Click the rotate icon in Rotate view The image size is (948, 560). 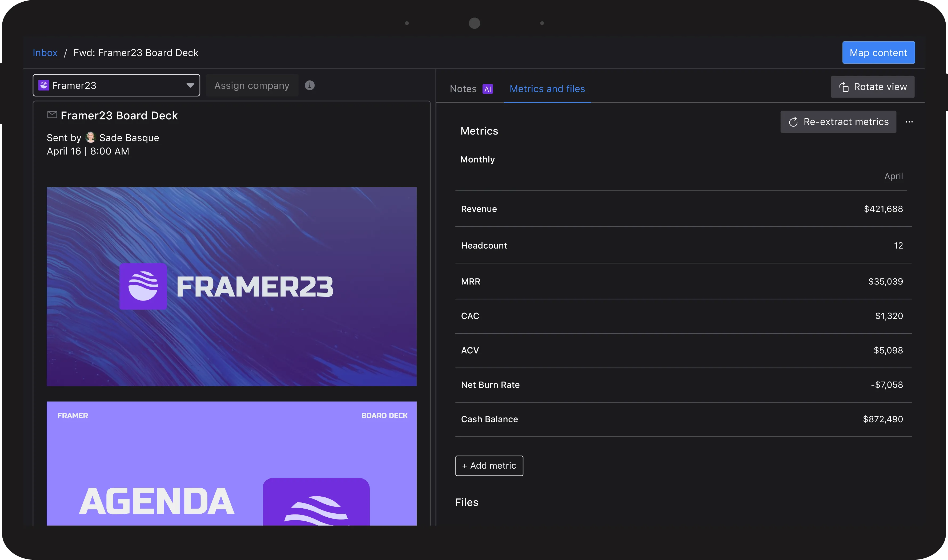click(x=844, y=87)
